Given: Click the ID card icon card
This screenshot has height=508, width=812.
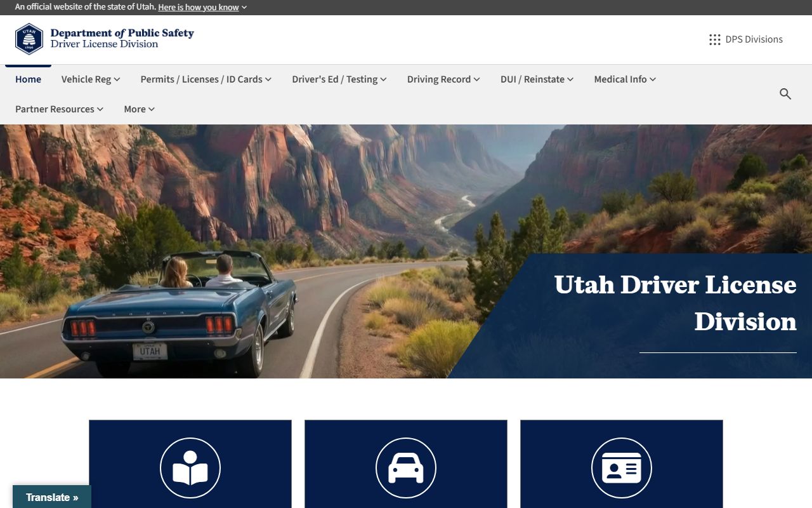Looking at the screenshot, I should 622,464.
